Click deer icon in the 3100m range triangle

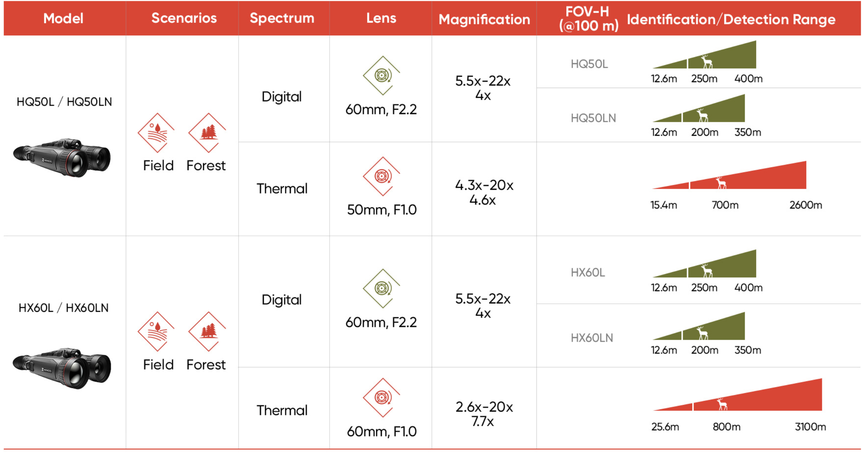(722, 404)
